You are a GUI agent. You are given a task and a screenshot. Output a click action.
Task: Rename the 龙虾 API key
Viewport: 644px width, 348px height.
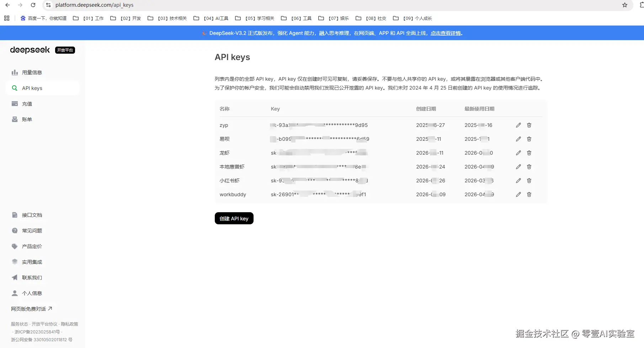(x=518, y=153)
